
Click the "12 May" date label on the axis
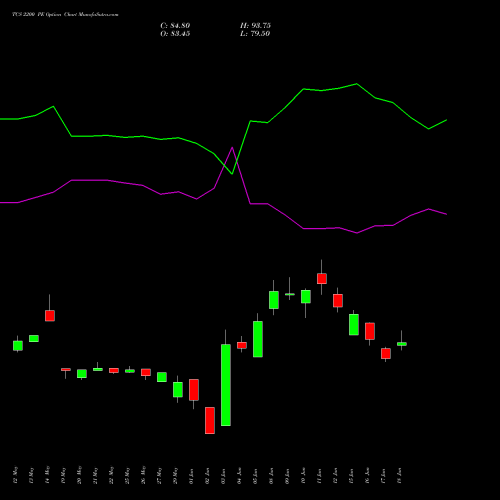click(15, 475)
